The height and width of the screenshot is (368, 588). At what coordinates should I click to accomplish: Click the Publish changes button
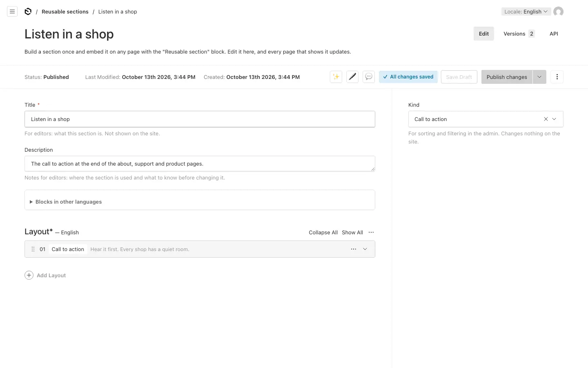click(507, 77)
